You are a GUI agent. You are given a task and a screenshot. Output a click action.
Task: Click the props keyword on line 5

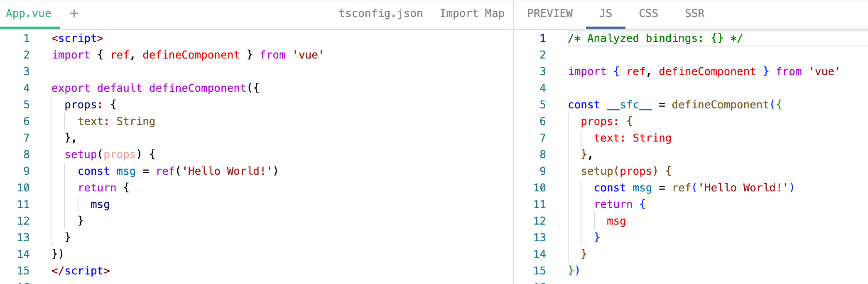tap(81, 104)
